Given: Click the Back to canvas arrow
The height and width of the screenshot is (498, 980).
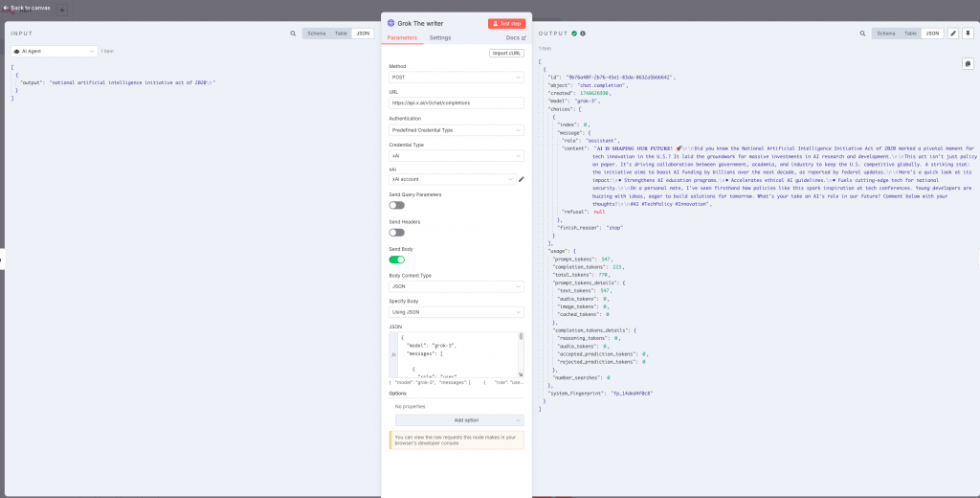Looking at the screenshot, I should point(6,7).
